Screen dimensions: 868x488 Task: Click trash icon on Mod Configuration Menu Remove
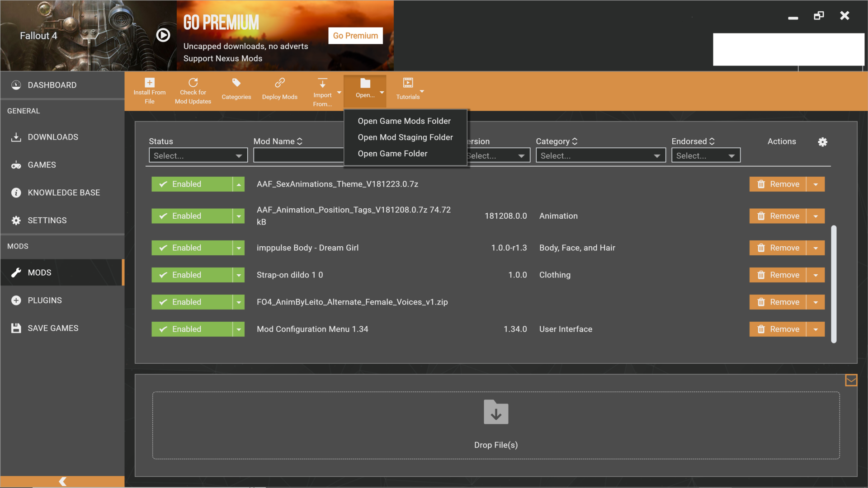[x=761, y=329]
